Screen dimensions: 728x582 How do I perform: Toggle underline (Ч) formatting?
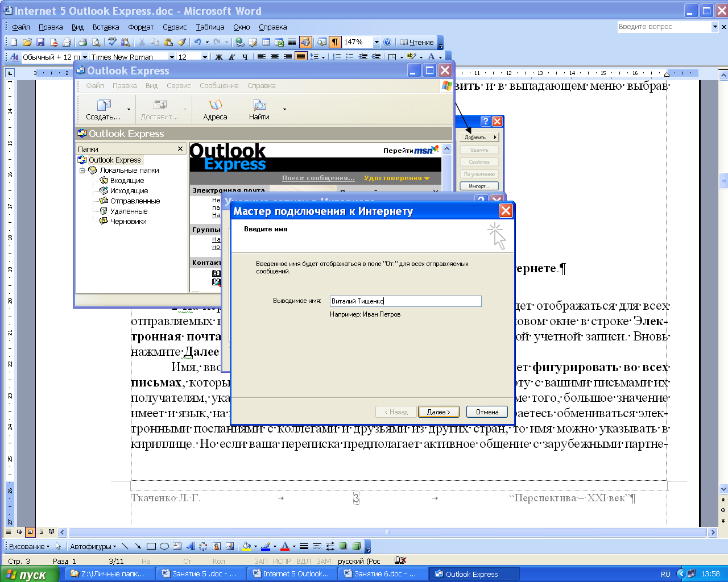pos(245,57)
